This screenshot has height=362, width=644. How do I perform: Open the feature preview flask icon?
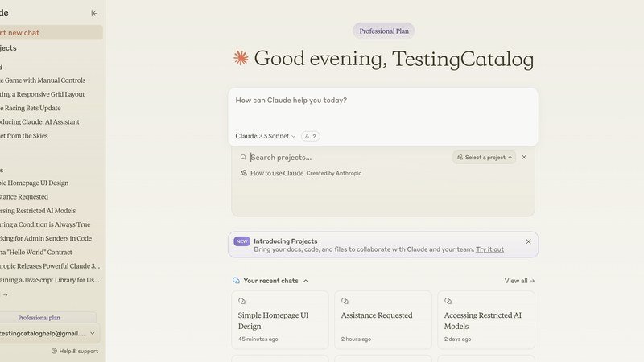click(x=311, y=136)
